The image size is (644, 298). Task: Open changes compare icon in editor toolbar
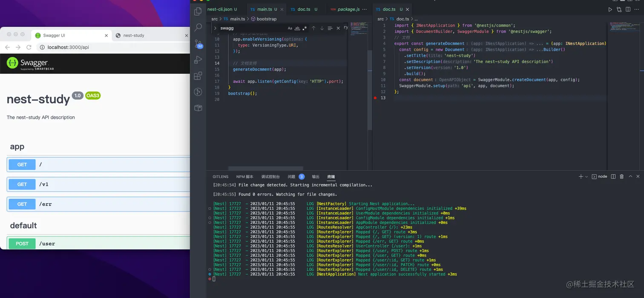[x=619, y=9]
